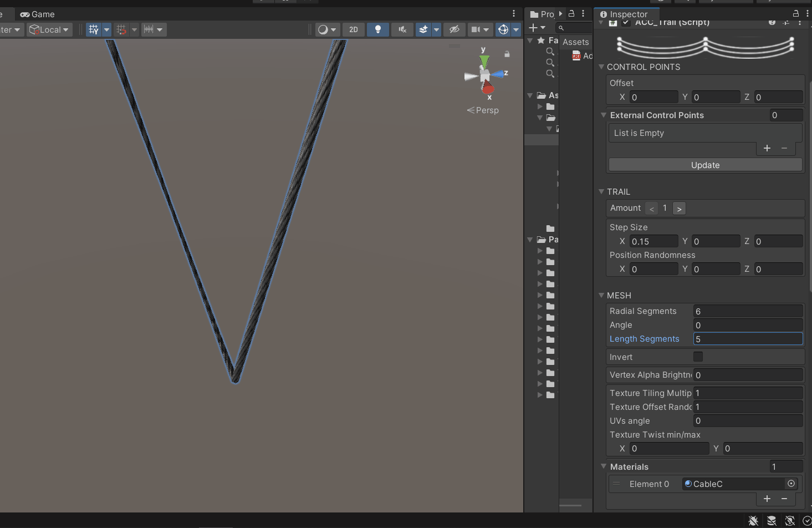Click the scene orientation gizmo lock icon
This screenshot has height=528, width=812.
click(507, 54)
